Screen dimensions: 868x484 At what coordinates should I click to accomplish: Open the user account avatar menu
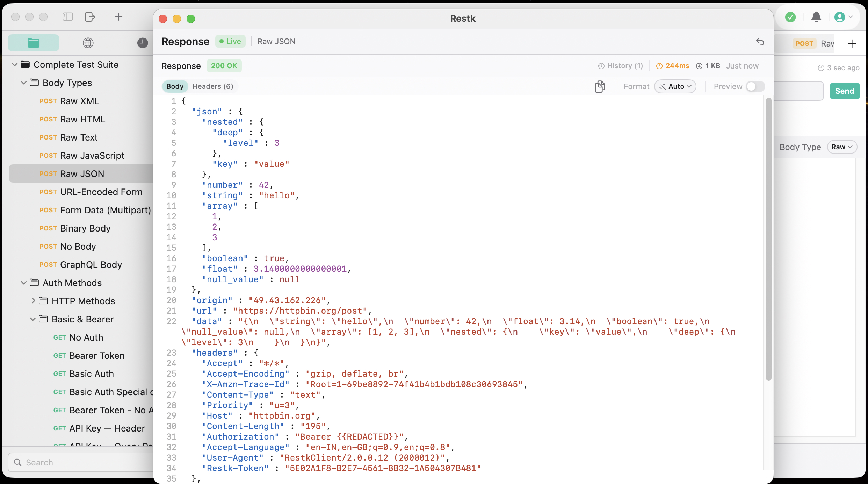click(844, 17)
